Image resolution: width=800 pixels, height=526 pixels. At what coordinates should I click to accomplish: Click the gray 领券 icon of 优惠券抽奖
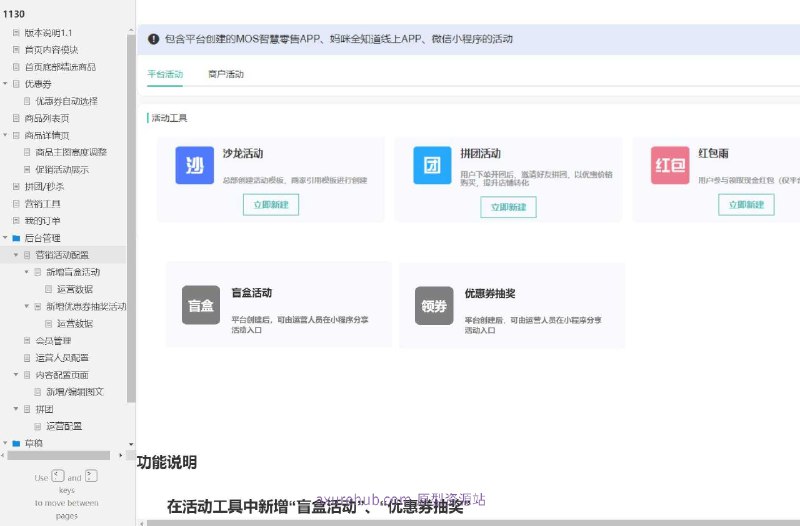434,306
